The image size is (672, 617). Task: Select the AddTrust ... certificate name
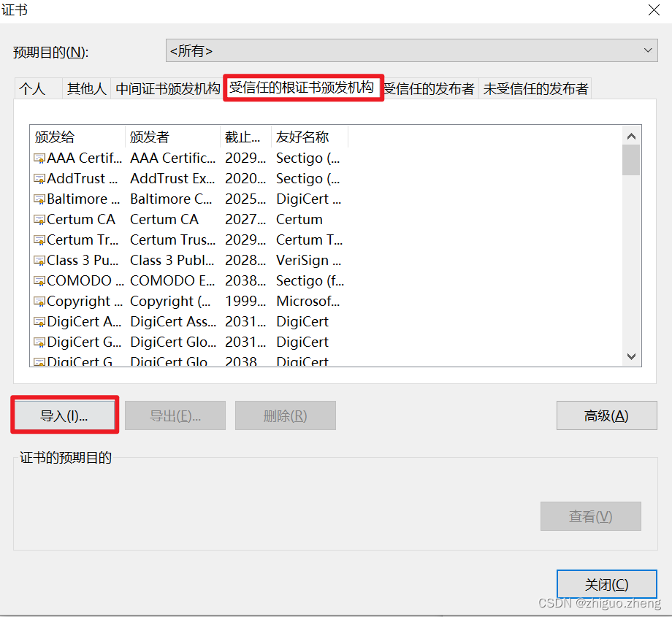83,178
